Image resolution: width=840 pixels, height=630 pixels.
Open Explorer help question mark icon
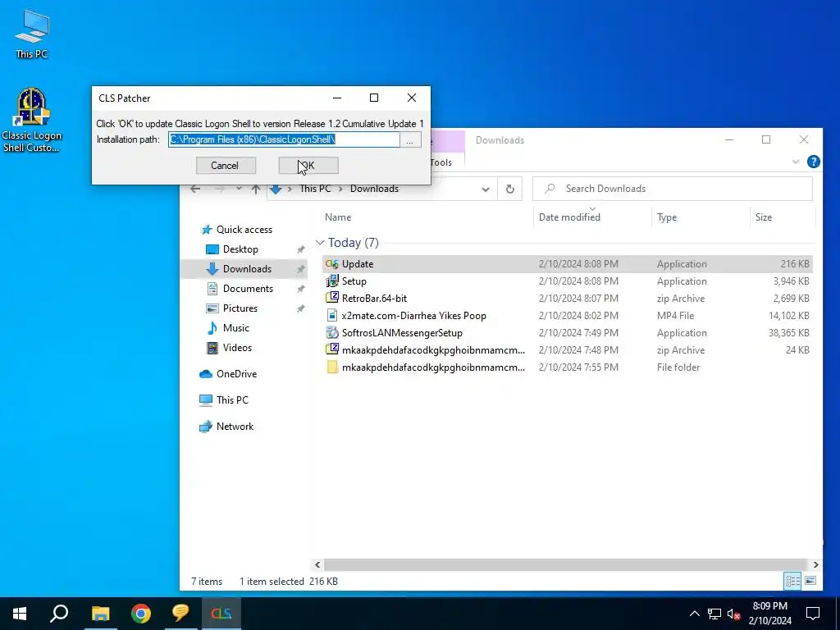813,162
